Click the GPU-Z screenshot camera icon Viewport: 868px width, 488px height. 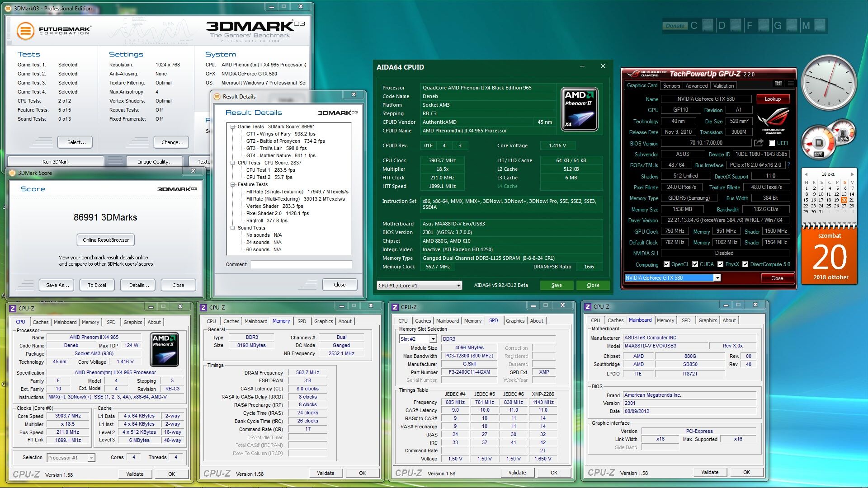pos(778,83)
